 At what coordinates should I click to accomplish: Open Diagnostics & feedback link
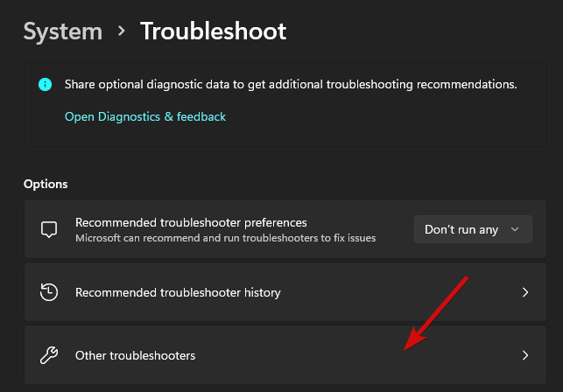[145, 116]
